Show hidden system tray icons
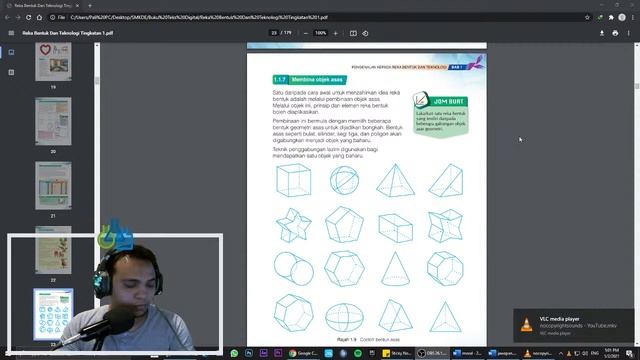This screenshot has height=360, width=640. (561, 353)
